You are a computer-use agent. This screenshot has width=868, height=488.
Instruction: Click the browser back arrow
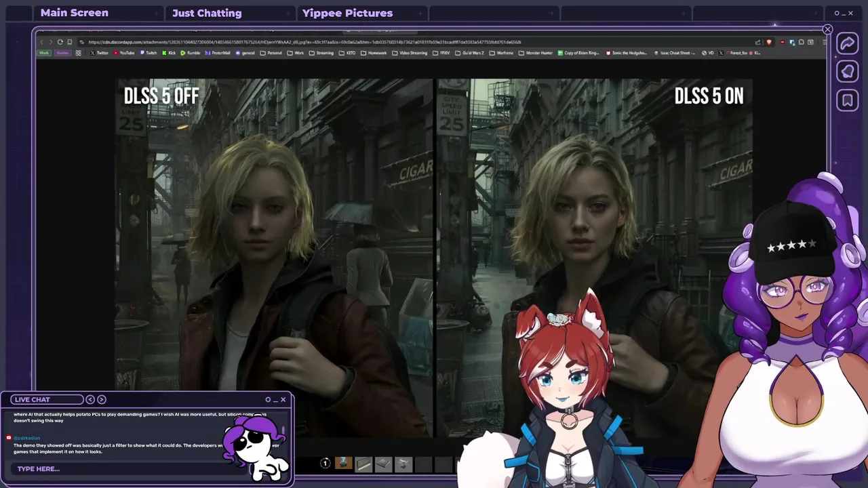click(42, 42)
